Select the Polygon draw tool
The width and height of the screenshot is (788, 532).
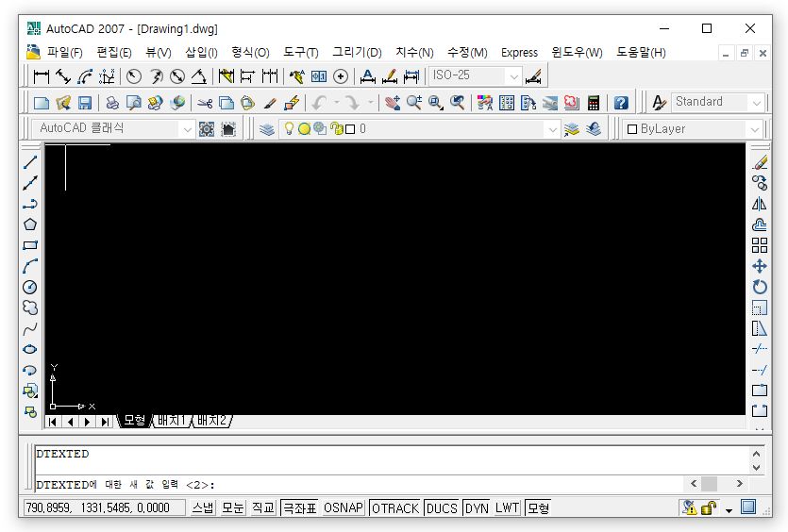[30, 224]
